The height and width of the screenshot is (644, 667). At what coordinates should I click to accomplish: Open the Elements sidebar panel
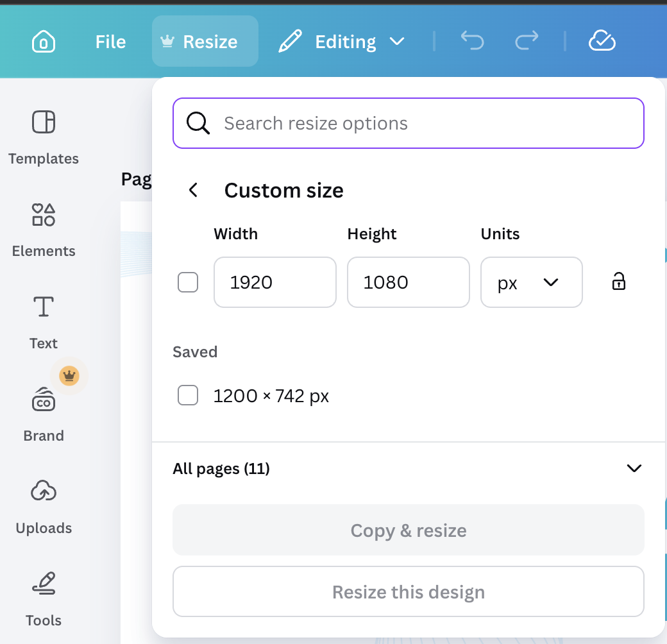(x=44, y=228)
